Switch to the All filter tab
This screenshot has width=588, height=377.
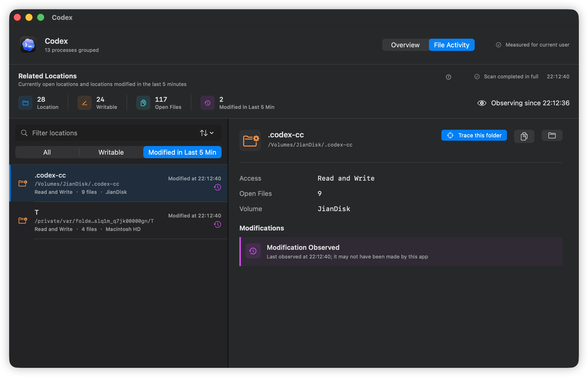(47, 152)
